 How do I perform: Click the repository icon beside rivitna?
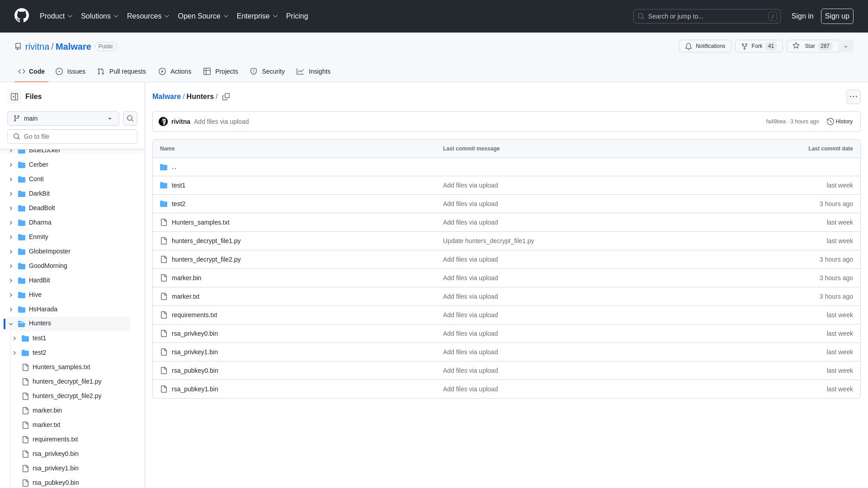click(18, 47)
